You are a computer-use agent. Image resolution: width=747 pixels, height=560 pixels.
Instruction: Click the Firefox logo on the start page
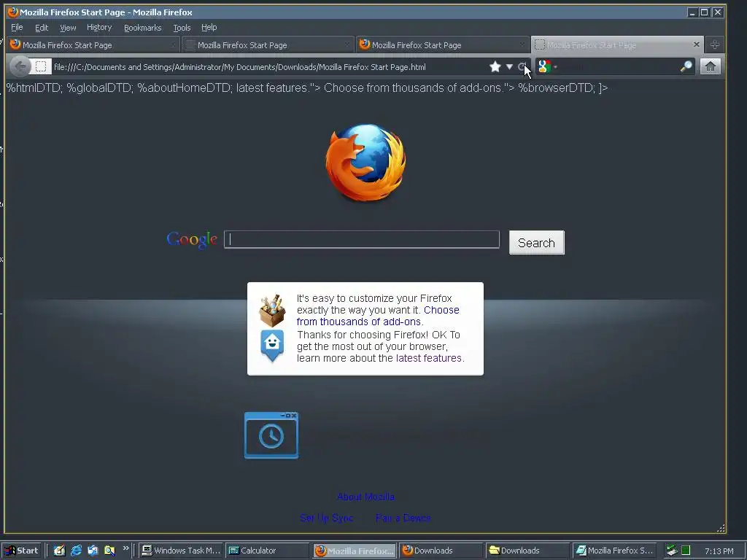366,162
